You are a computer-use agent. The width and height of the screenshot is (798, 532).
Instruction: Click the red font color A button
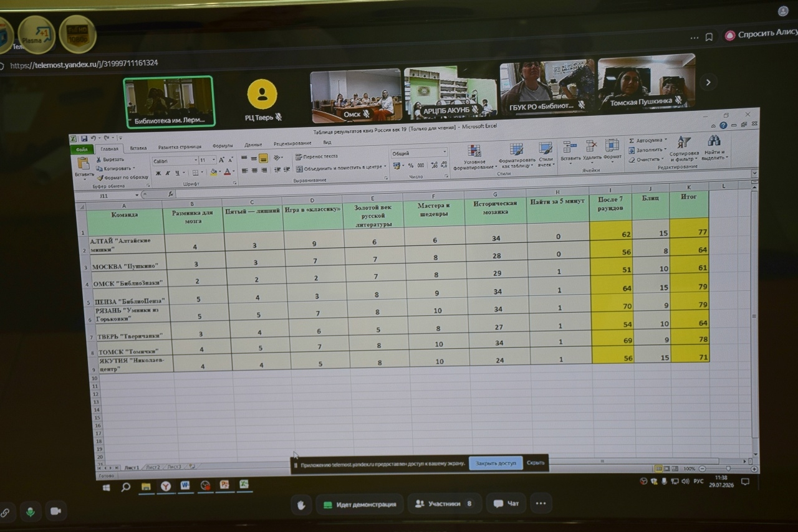coord(227,172)
